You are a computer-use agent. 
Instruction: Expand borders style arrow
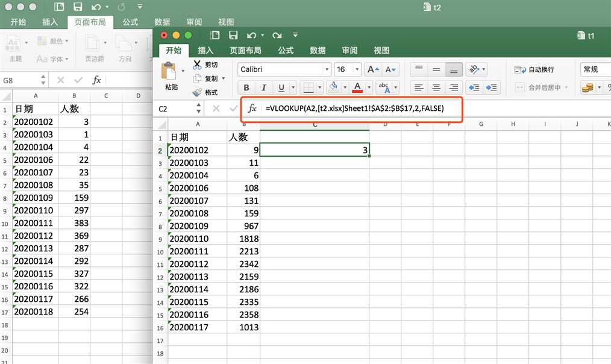pos(319,87)
